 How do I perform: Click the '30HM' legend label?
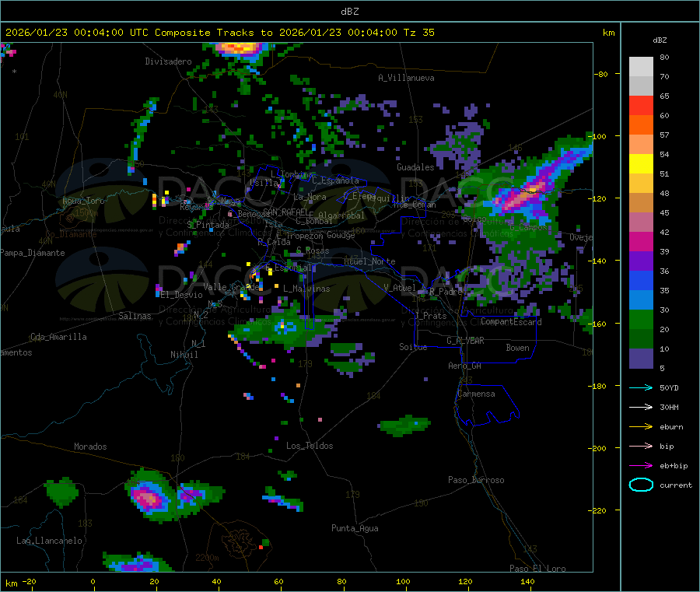point(669,407)
